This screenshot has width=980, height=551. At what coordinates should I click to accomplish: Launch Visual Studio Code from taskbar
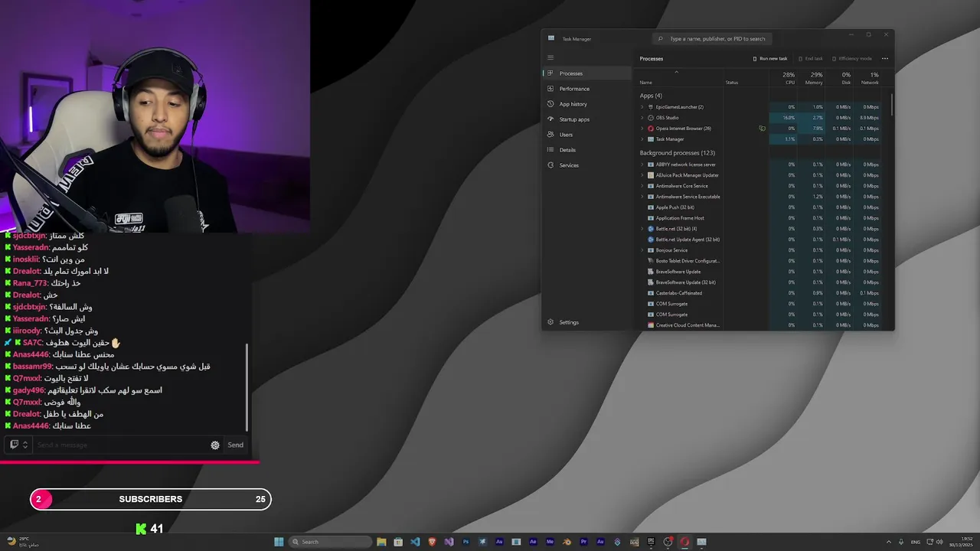coord(415,542)
